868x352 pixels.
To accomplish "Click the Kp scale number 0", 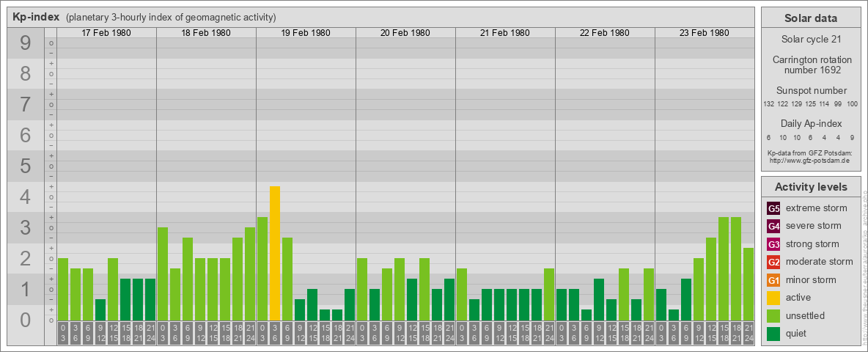I will [26, 320].
